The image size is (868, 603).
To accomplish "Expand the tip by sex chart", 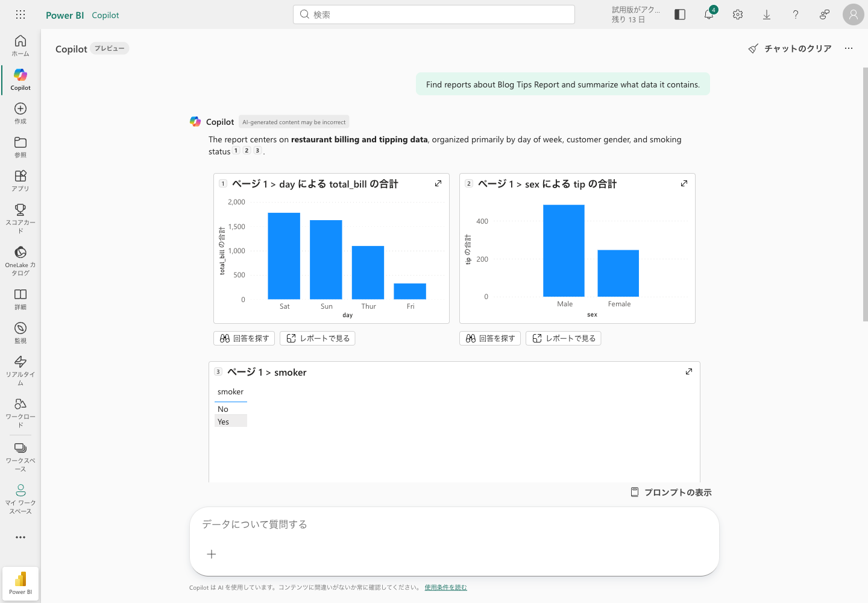I will tap(684, 183).
